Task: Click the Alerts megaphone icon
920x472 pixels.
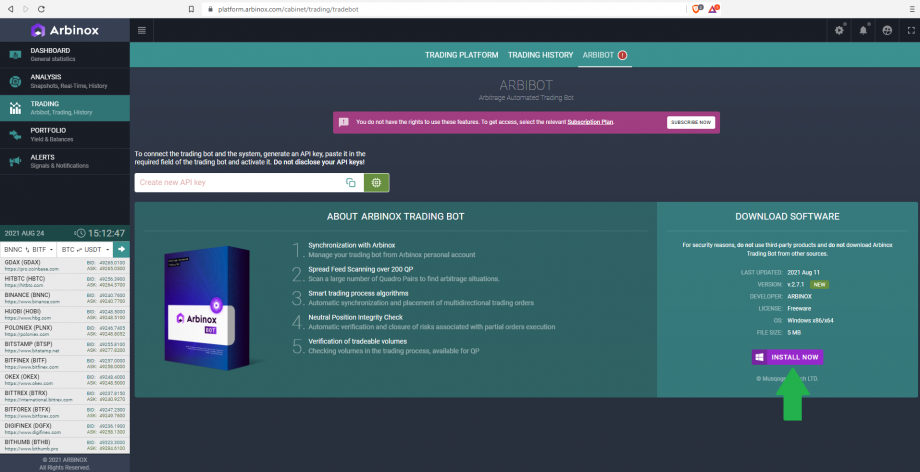Action: click(15, 161)
